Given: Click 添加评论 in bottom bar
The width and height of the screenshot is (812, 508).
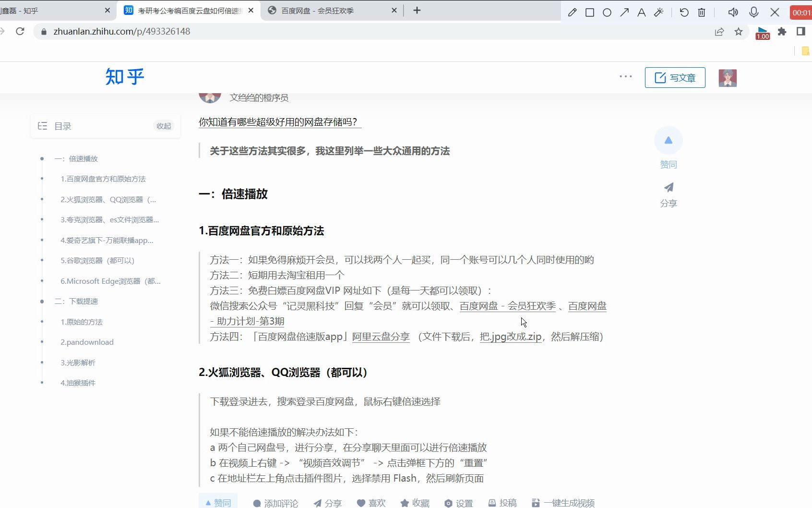Looking at the screenshot, I should click(x=275, y=503).
